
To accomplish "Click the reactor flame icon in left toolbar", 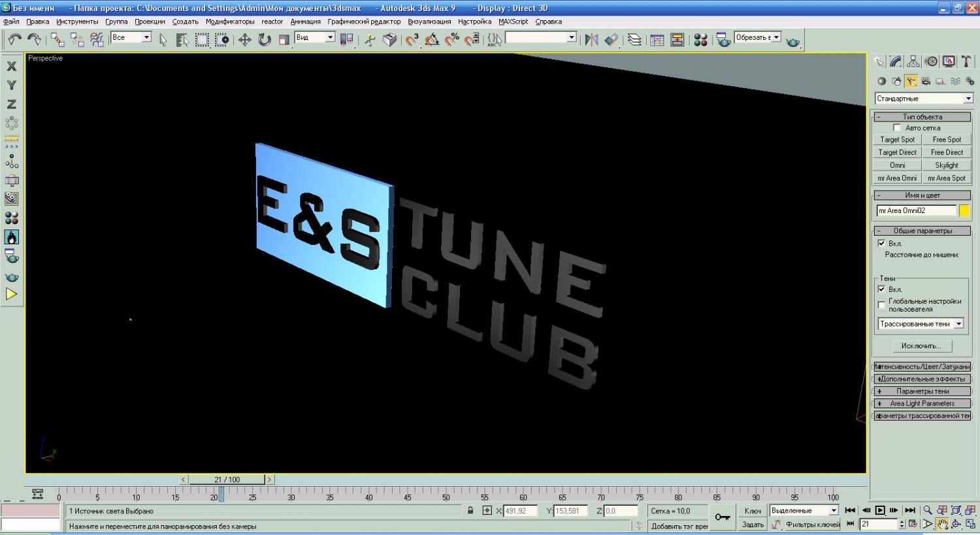I will (x=11, y=236).
